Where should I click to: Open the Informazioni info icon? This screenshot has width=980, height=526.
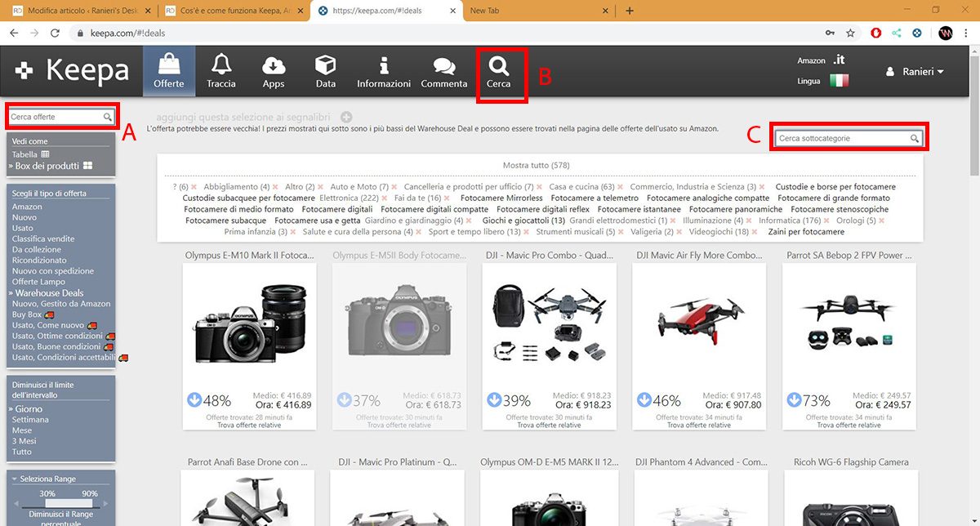coord(384,65)
